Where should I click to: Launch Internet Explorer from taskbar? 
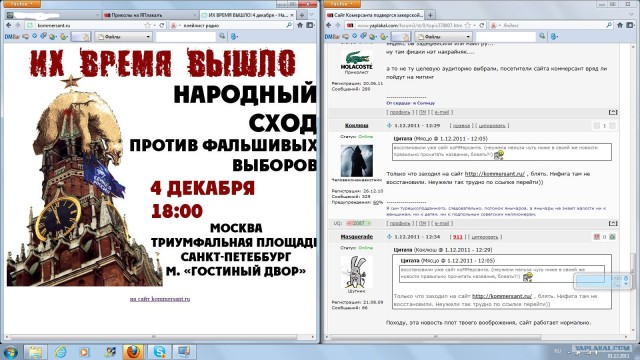(x=61, y=352)
